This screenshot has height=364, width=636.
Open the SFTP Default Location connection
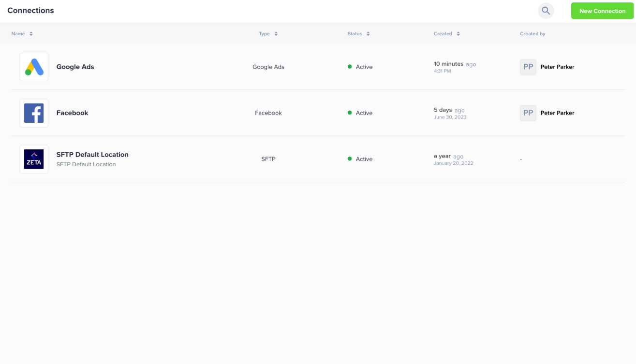(x=92, y=155)
